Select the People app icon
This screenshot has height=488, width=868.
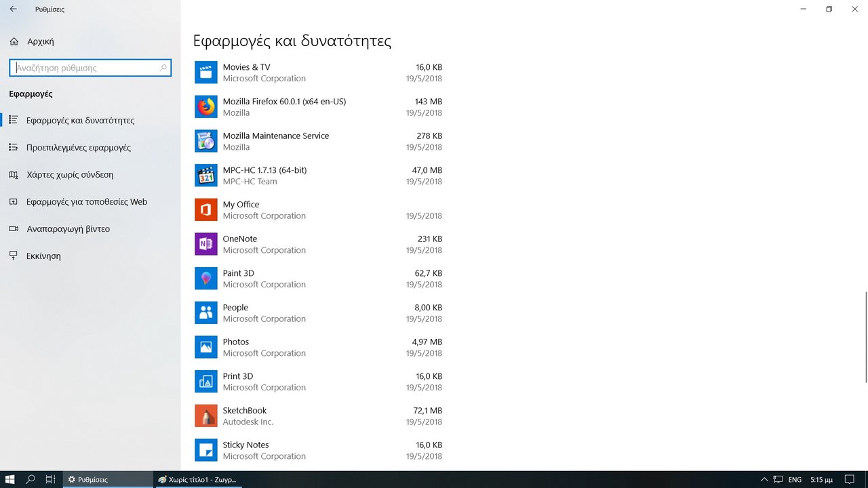point(206,313)
